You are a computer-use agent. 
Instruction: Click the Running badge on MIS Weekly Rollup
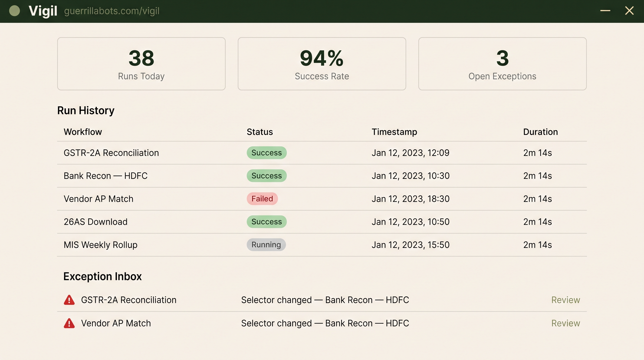[x=266, y=245]
